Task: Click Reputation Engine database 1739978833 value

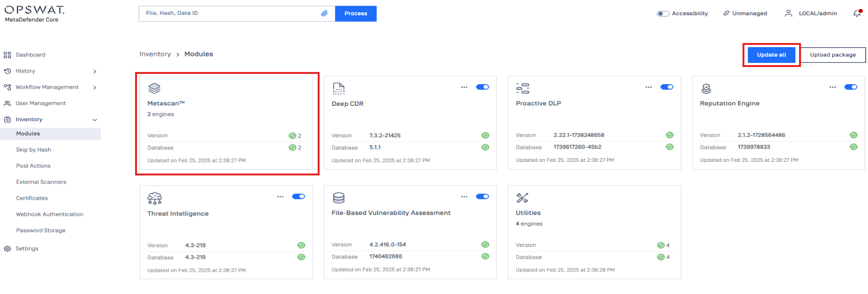Action: click(x=754, y=147)
